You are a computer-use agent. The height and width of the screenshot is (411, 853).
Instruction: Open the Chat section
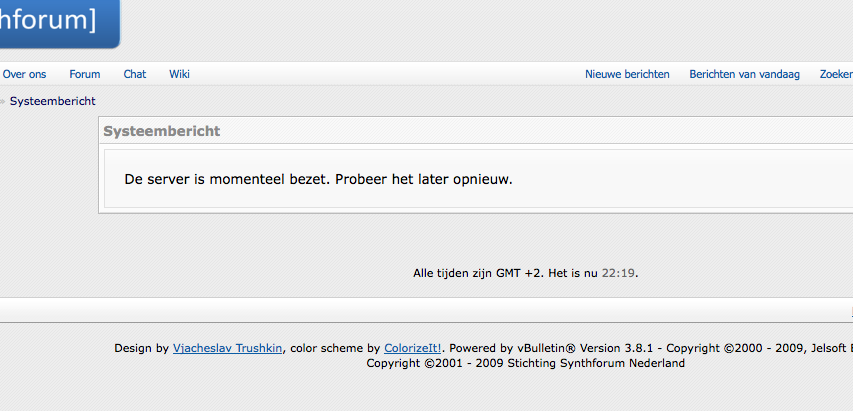coord(135,74)
